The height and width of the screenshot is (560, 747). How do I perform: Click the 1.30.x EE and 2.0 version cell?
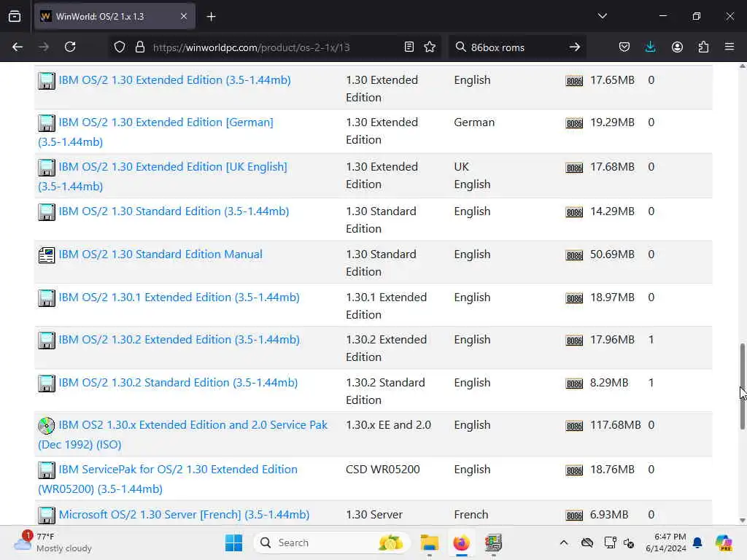[388, 425]
